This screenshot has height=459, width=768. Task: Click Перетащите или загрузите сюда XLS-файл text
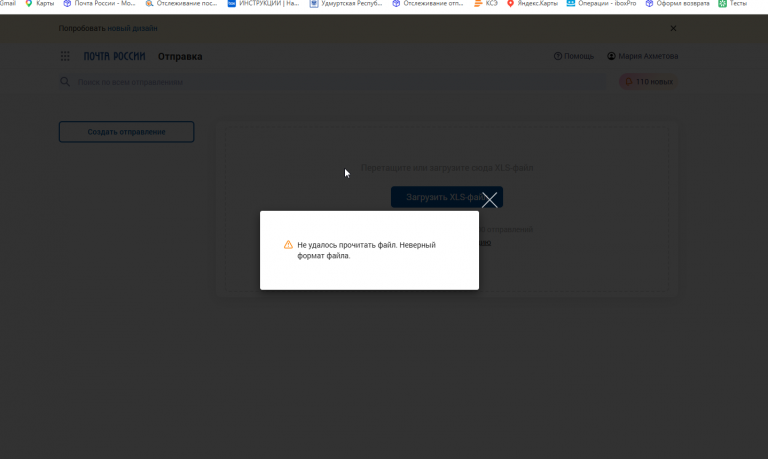coord(447,168)
